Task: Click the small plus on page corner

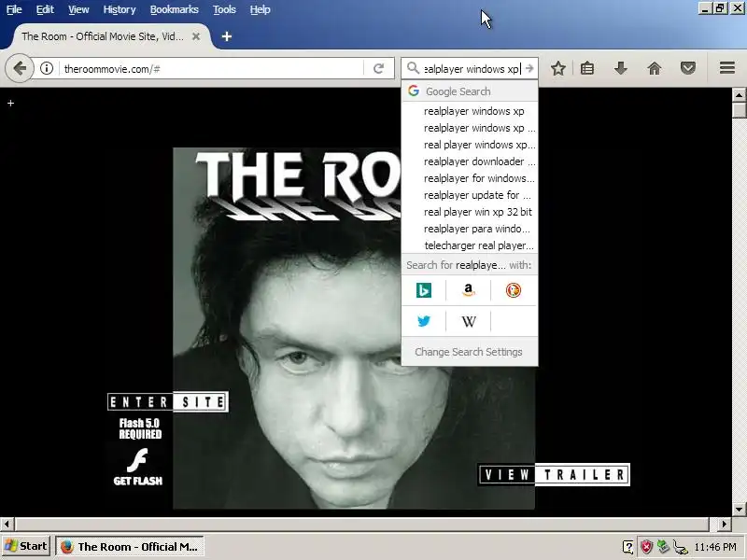Action: (x=10, y=103)
